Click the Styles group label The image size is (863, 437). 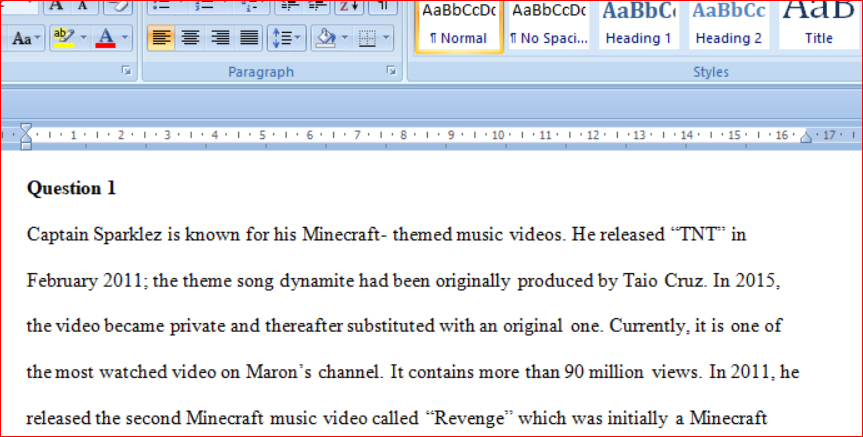pyautogui.click(x=711, y=72)
